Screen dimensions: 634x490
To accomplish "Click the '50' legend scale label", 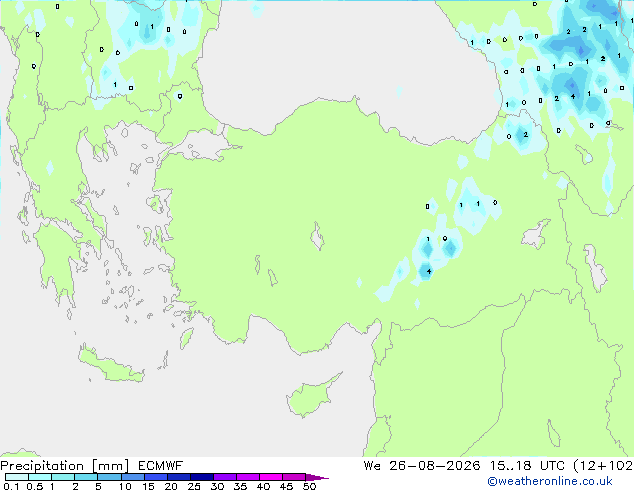I will [309, 486].
